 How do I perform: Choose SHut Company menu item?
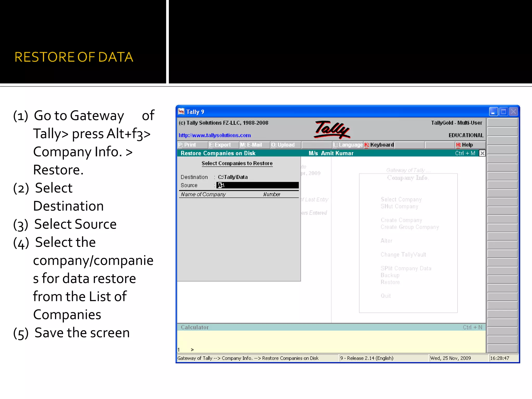coord(400,207)
